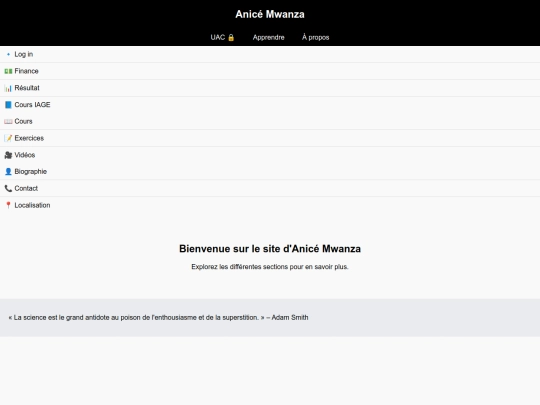This screenshot has width=540, height=405.
Task: Open the Cours link text
Action: click(23, 122)
